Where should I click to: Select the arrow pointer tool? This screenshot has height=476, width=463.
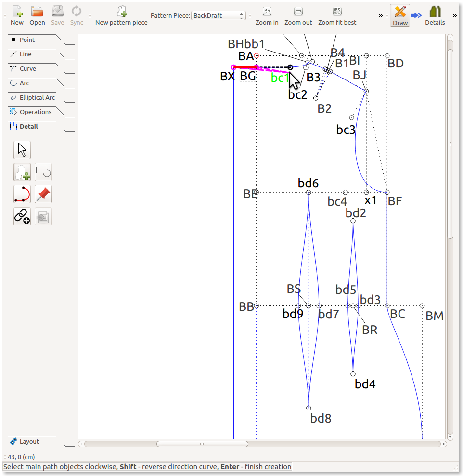[x=22, y=150]
